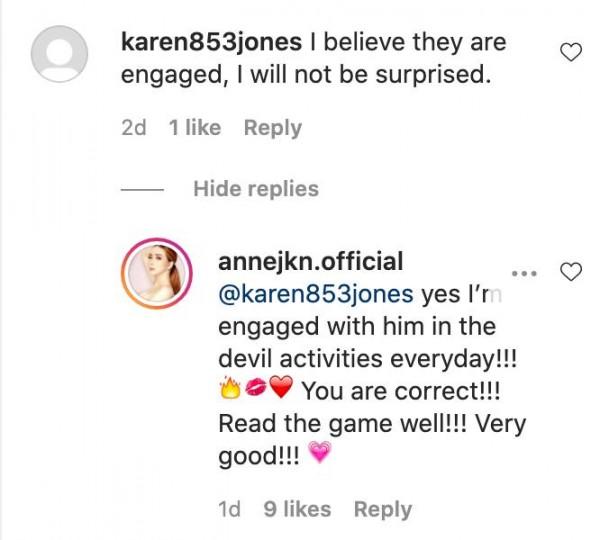
Task: Click the line beside Hide replies
Action: tap(142, 189)
